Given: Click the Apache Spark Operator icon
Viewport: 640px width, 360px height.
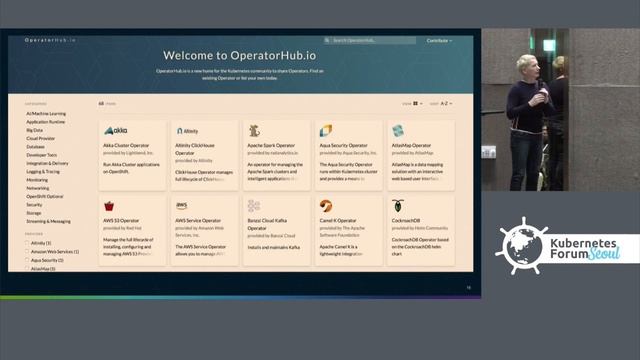Looking at the screenshot, I should tap(254, 131).
